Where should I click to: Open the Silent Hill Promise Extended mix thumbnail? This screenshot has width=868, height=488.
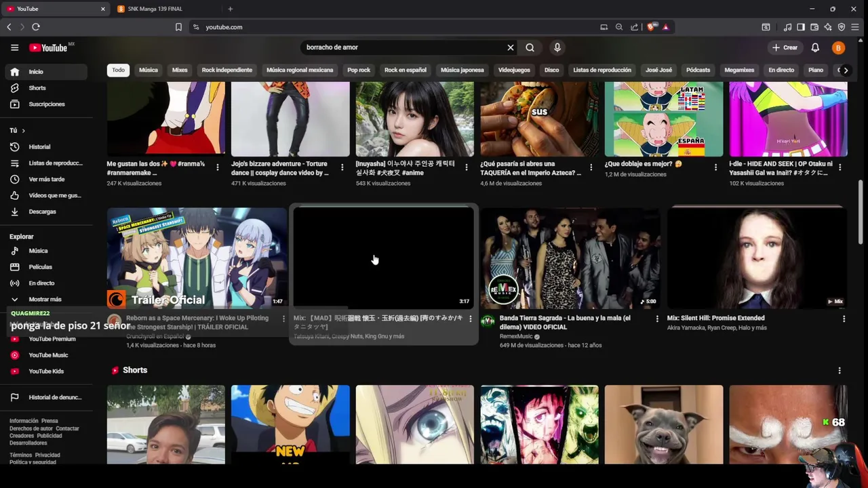click(757, 258)
